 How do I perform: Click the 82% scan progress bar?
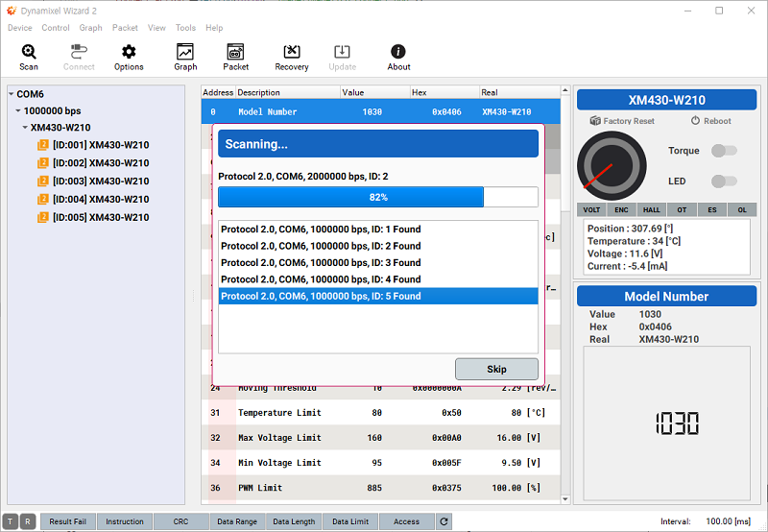tap(378, 197)
